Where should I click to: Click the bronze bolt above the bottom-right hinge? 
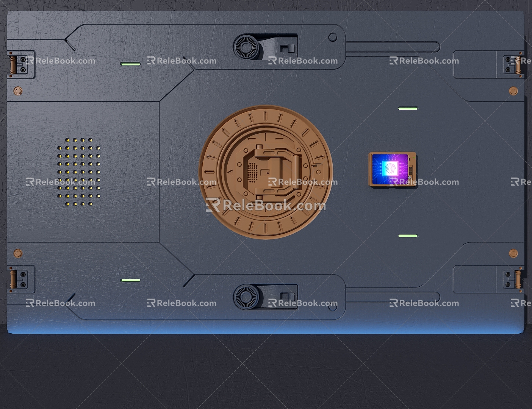(513, 253)
